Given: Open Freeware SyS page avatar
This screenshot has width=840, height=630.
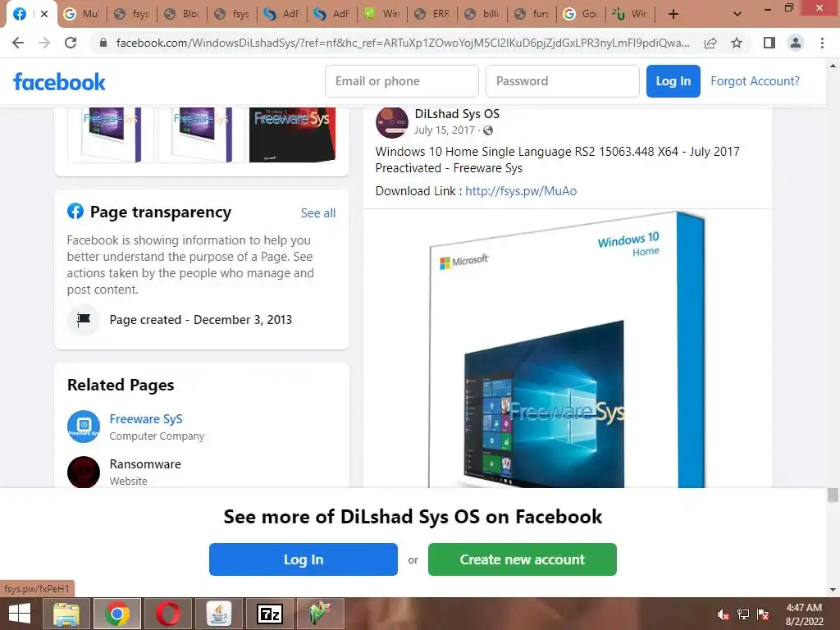Looking at the screenshot, I should pyautogui.click(x=83, y=427).
